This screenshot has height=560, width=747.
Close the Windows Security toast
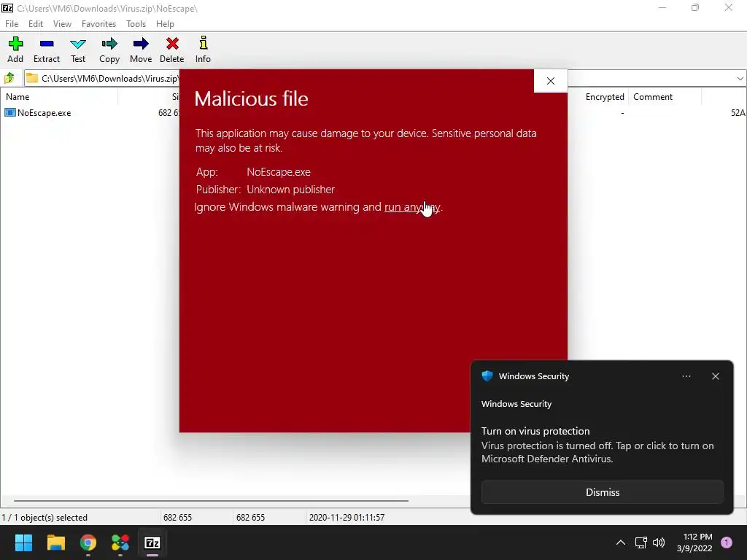715,376
